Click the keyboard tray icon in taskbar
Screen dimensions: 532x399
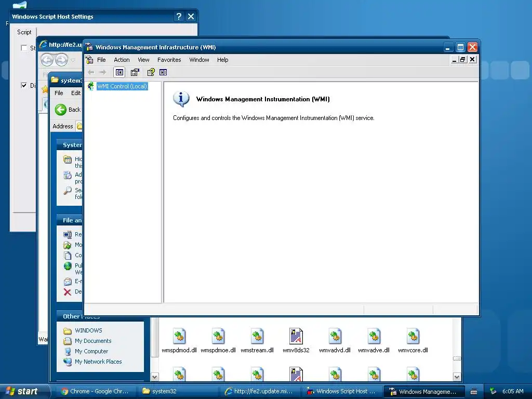474,392
